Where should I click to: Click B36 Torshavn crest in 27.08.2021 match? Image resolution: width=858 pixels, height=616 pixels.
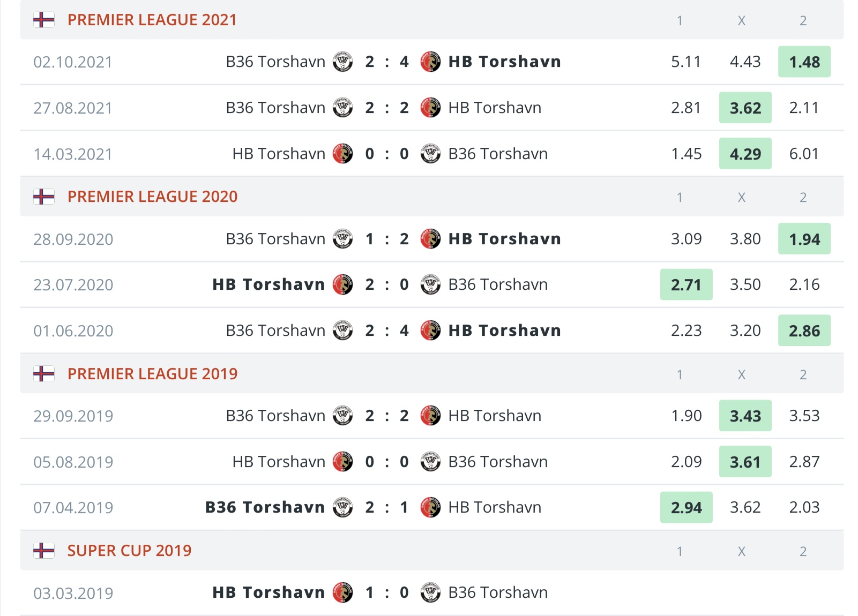(343, 108)
